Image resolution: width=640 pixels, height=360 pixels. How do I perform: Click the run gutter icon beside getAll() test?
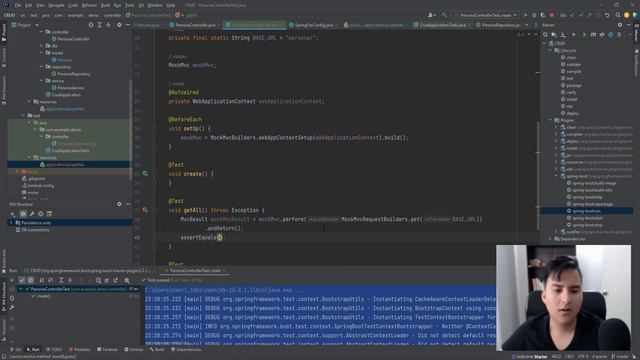145,210
